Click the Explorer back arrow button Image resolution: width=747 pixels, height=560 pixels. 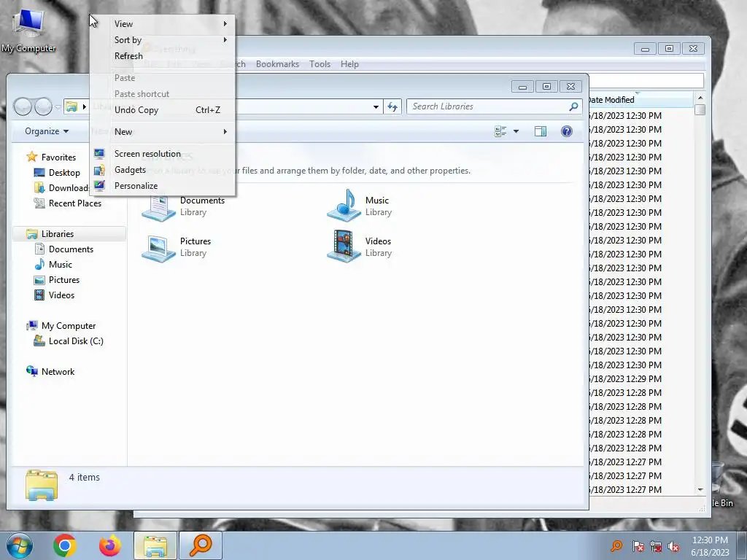click(x=23, y=106)
